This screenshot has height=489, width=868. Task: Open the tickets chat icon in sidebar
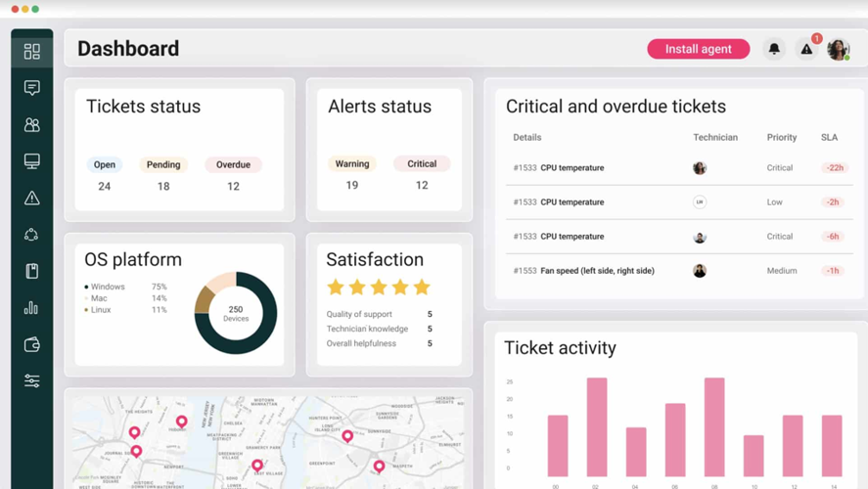click(31, 88)
